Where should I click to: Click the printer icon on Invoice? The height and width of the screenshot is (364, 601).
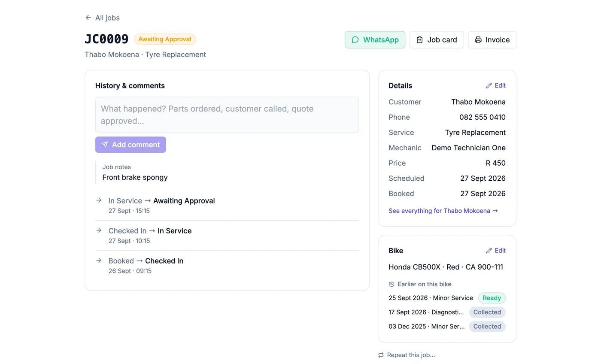coord(478,39)
